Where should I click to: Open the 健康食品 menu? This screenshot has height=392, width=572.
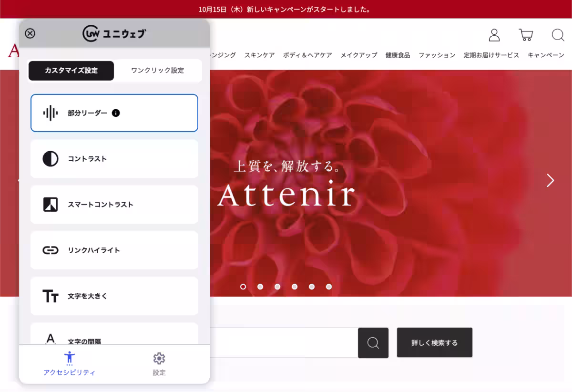click(398, 55)
